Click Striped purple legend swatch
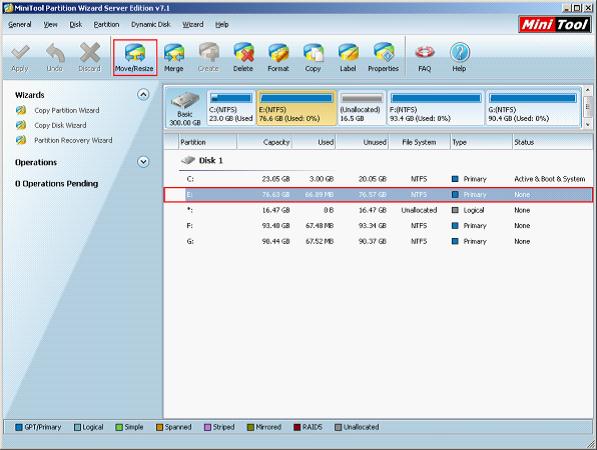 click(208, 427)
